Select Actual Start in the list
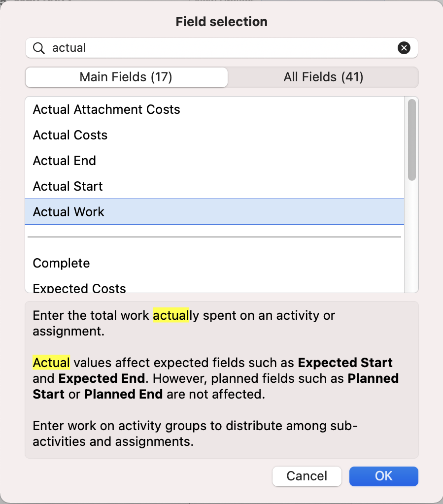The height and width of the screenshot is (504, 443). [x=68, y=186]
